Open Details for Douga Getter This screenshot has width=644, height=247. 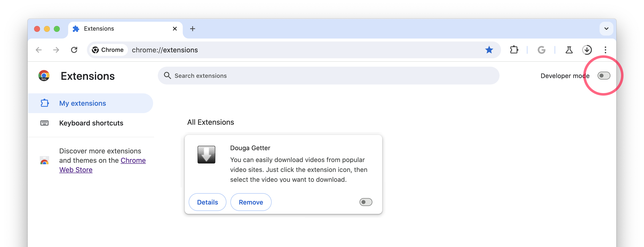(207, 202)
